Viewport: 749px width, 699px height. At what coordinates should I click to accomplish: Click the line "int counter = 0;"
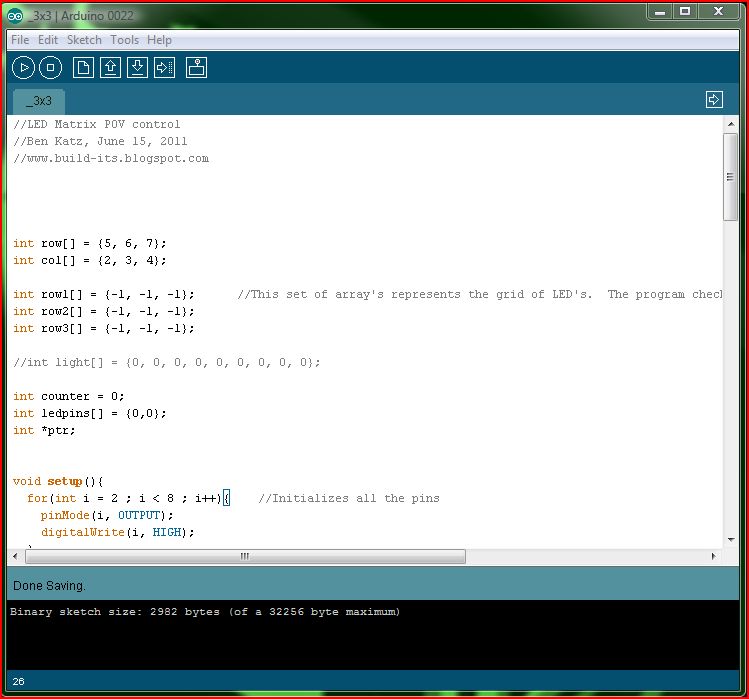click(69, 396)
